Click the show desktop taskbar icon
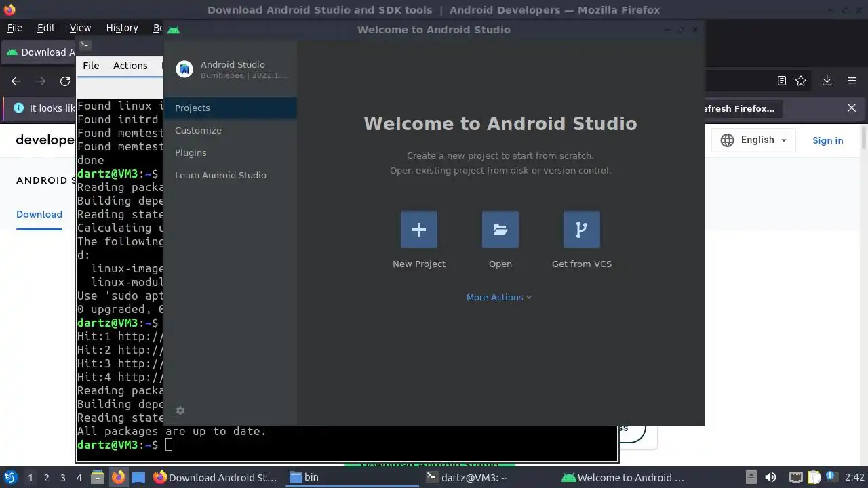This screenshot has width=868, height=488. [x=138, y=478]
